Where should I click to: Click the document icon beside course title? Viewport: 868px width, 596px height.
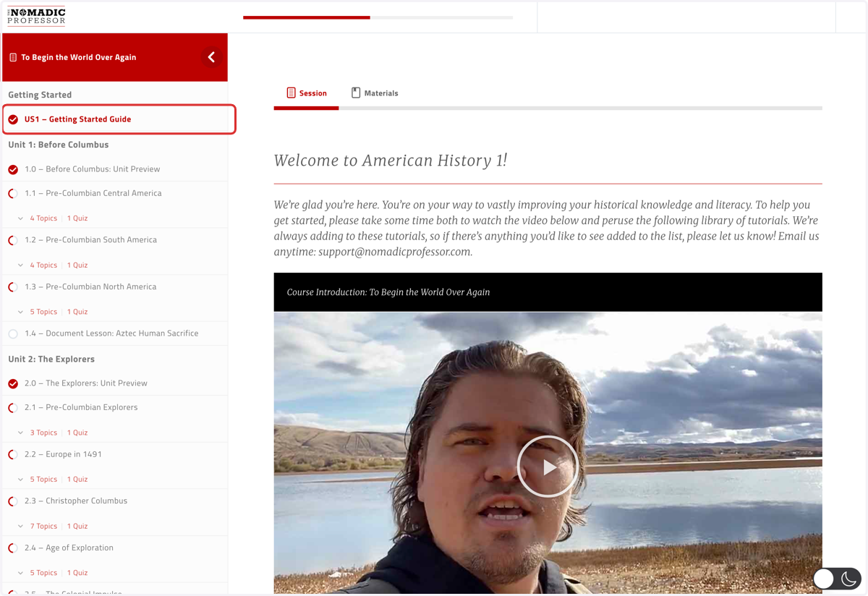[13, 57]
